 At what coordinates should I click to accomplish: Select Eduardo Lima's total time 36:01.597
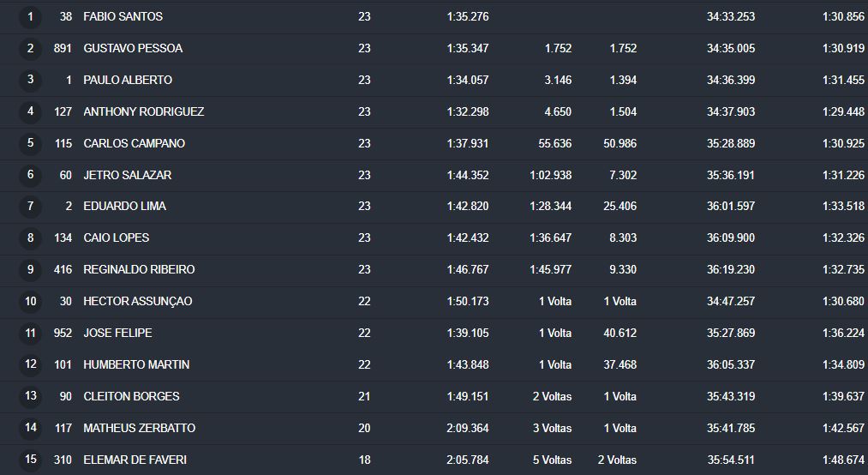[730, 207]
